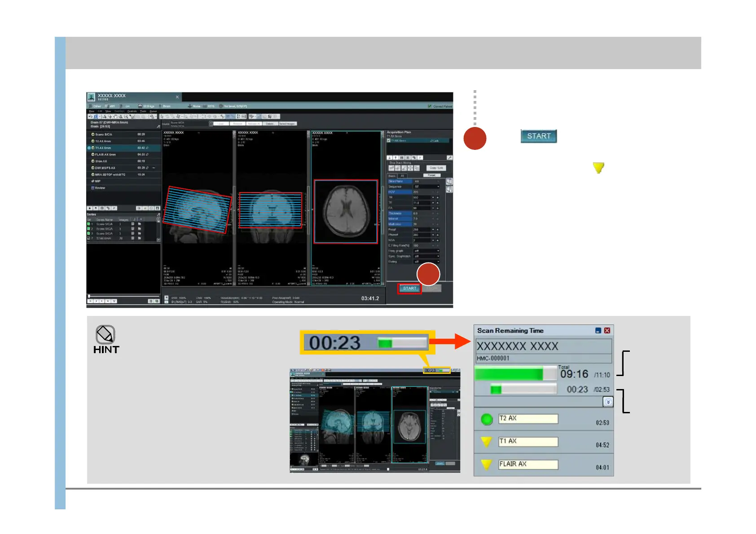The height and width of the screenshot is (534, 756).
Task: Open the Queue menu
Action: (x=153, y=111)
